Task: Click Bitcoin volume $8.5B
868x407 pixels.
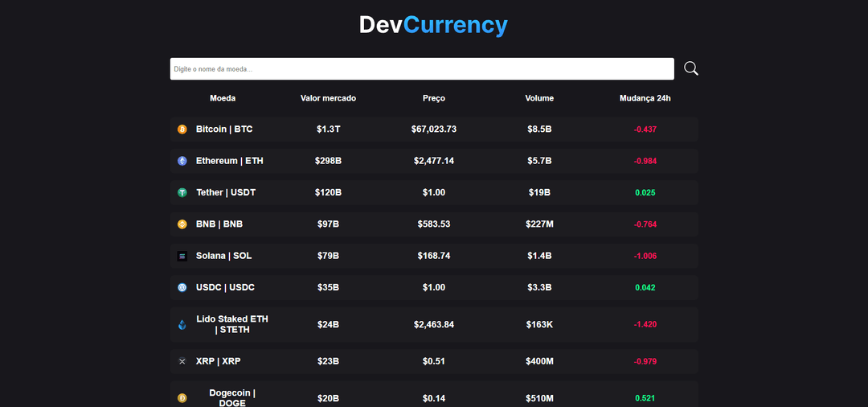Action: tap(540, 129)
